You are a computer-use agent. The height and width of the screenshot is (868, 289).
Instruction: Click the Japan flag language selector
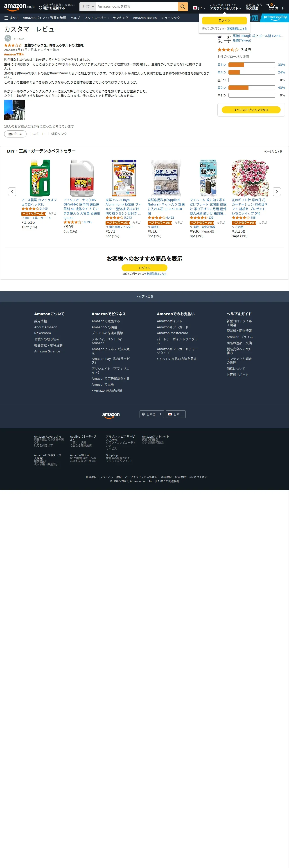coord(199,8)
